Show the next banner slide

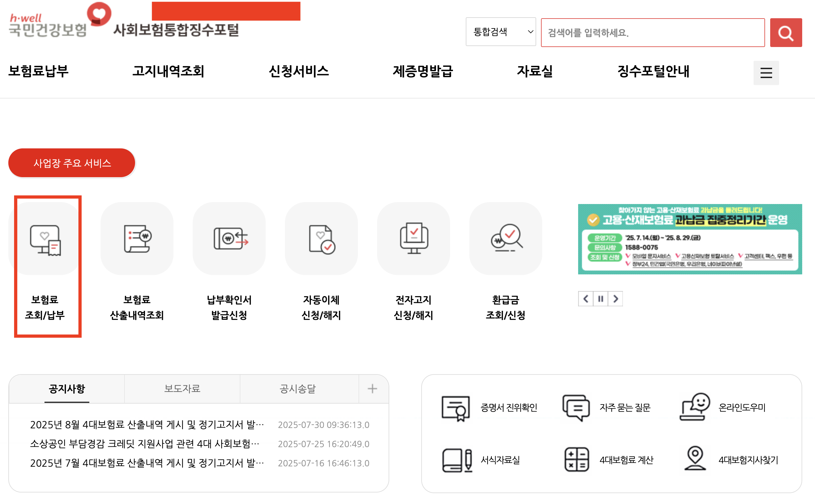[616, 299]
